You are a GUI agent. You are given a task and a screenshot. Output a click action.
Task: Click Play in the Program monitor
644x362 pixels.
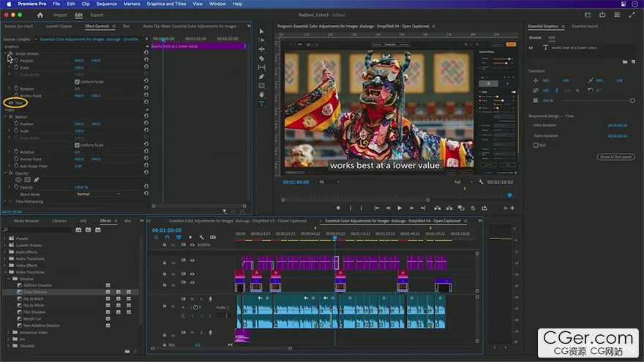point(400,208)
